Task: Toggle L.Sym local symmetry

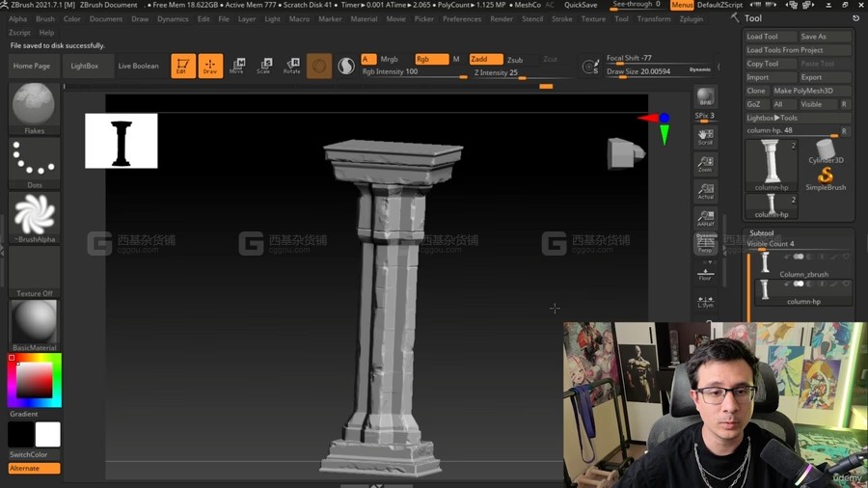Action: (x=705, y=302)
